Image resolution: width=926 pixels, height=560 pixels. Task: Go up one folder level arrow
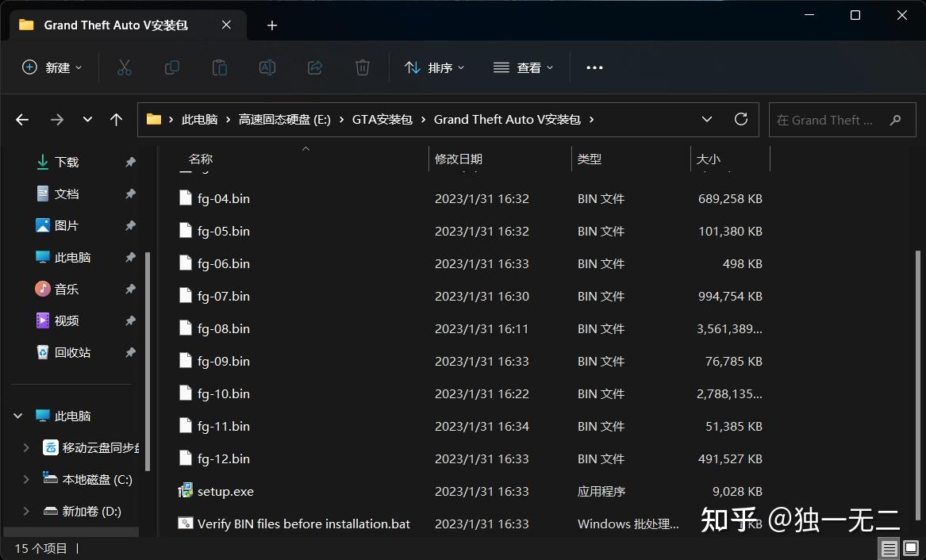click(117, 120)
